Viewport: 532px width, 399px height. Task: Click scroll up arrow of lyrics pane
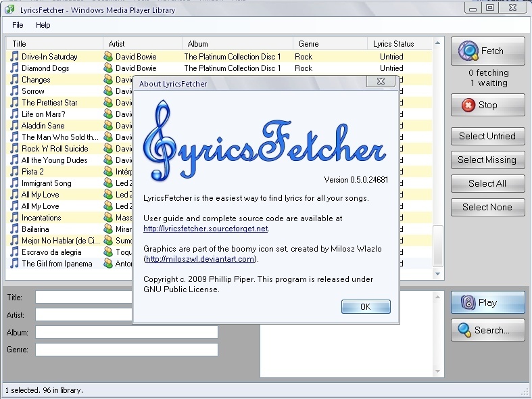(x=437, y=297)
